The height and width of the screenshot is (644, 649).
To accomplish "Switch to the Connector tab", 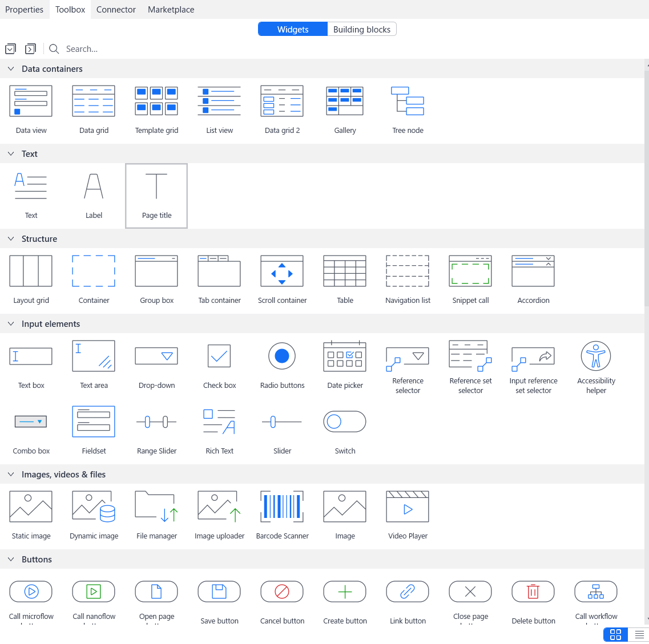I will pos(115,9).
